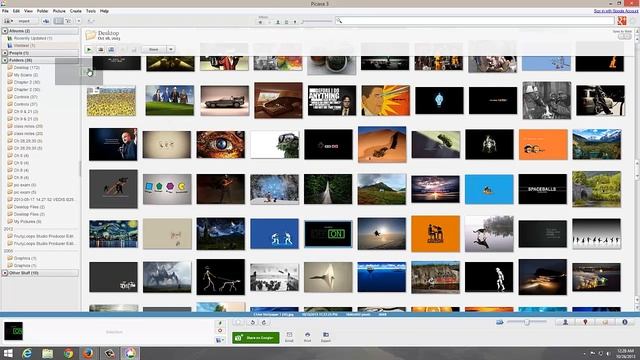Select the dragon eye close-up thumbnail
The height and width of the screenshot is (360, 640).
coord(220,144)
